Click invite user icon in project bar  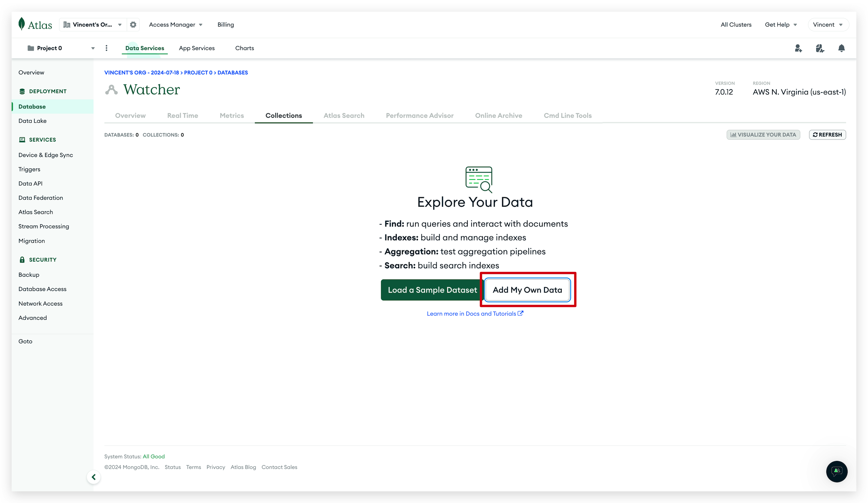[x=798, y=48]
